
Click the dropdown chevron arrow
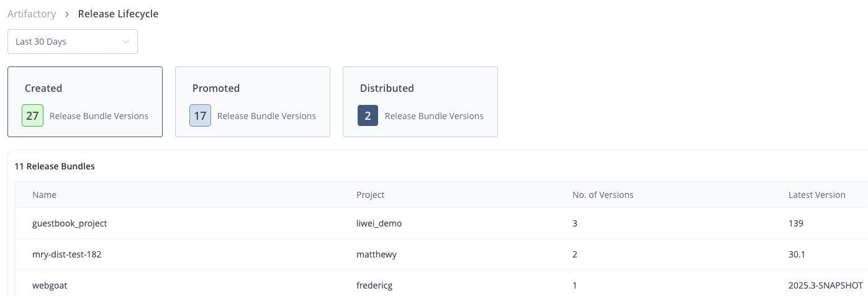(126, 42)
